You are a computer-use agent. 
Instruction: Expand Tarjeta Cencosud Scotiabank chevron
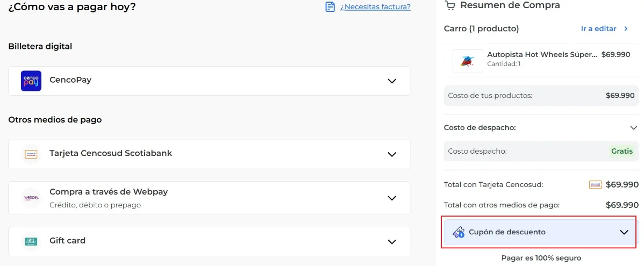coord(392,154)
